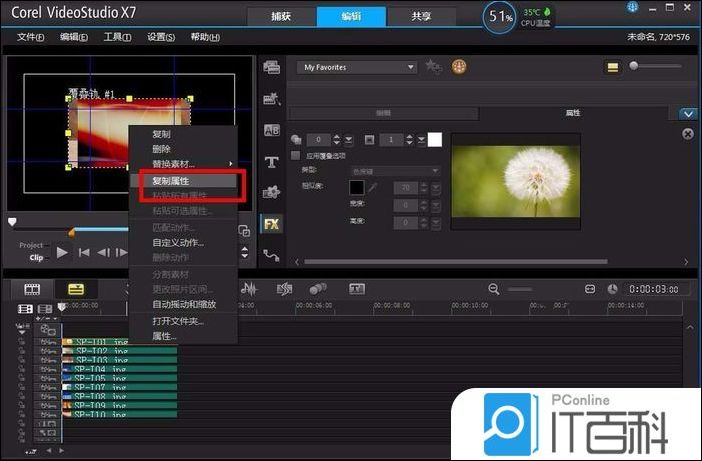Click border value stepper arrows

(x=409, y=140)
